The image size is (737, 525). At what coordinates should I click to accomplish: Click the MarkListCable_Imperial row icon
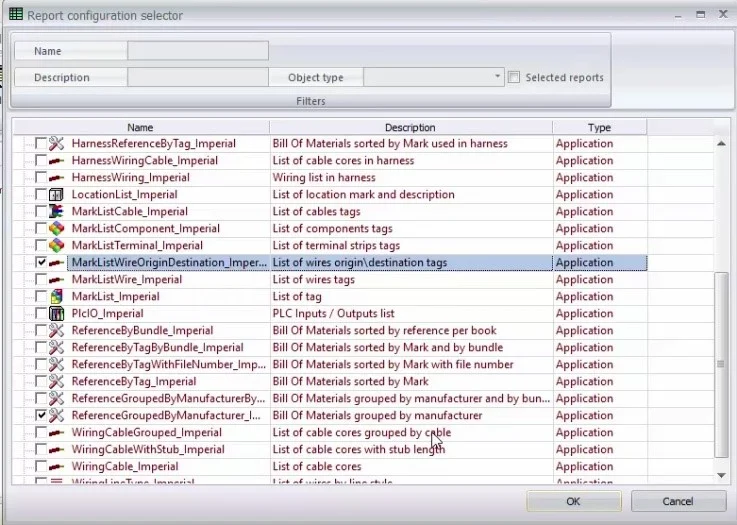tap(57, 212)
